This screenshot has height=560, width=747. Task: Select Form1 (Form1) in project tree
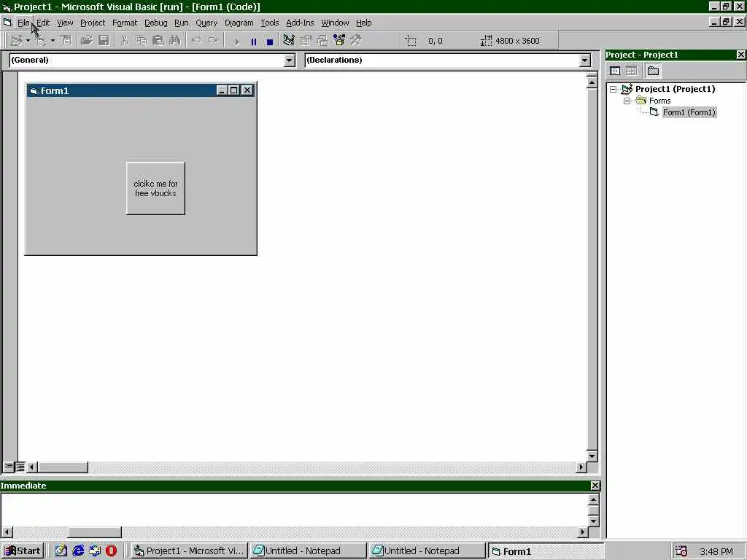pyautogui.click(x=689, y=112)
